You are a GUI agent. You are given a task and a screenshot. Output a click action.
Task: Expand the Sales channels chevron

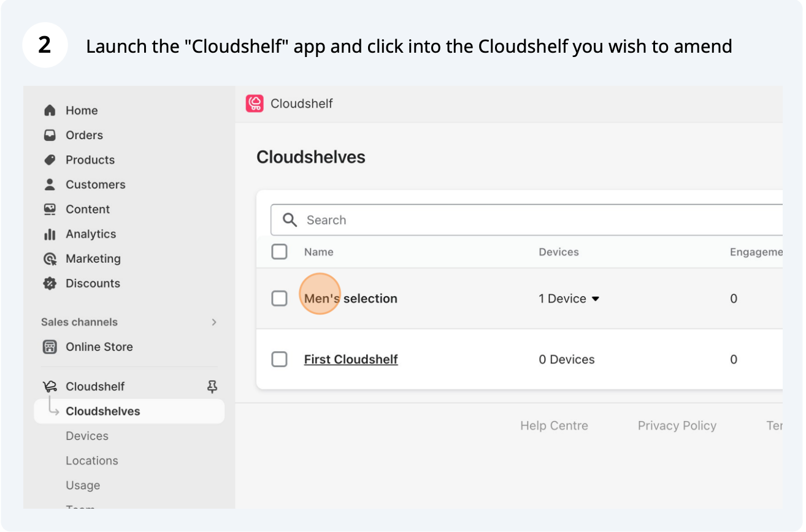click(x=213, y=322)
